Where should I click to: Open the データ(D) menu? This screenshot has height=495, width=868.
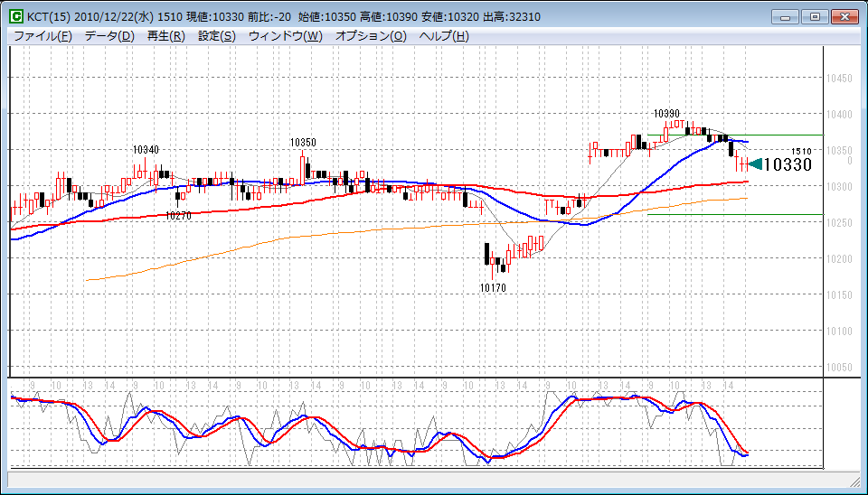tap(109, 36)
